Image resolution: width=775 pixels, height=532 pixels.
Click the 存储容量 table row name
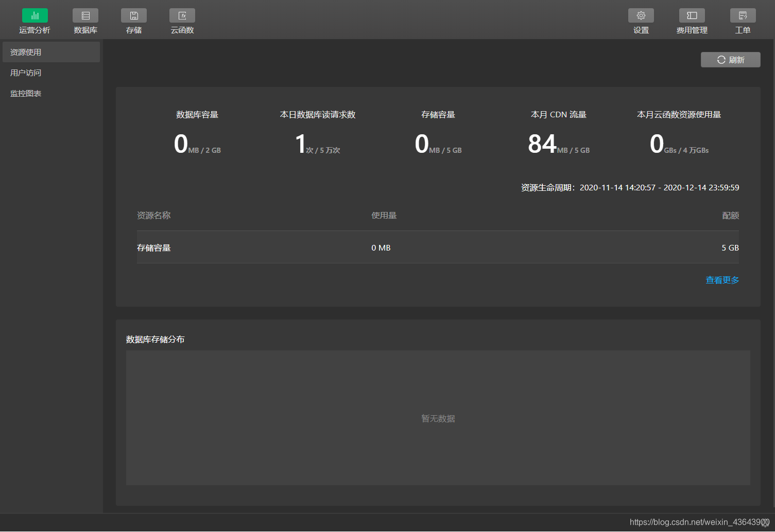(x=153, y=248)
